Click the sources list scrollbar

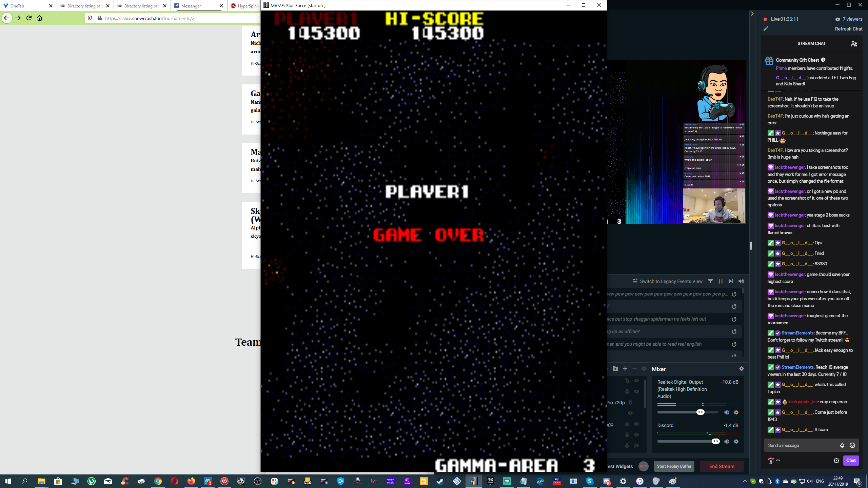tap(645, 393)
